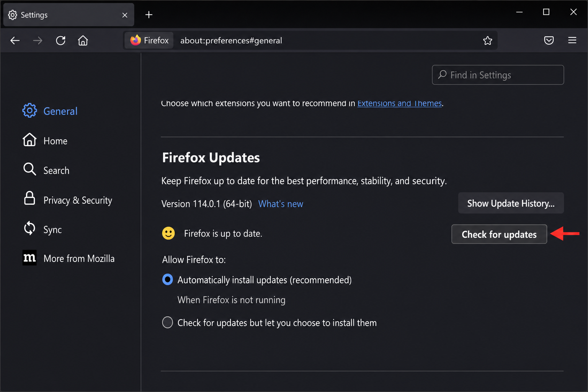588x392 pixels.
Task: Close the Settings tab
Action: (x=125, y=15)
